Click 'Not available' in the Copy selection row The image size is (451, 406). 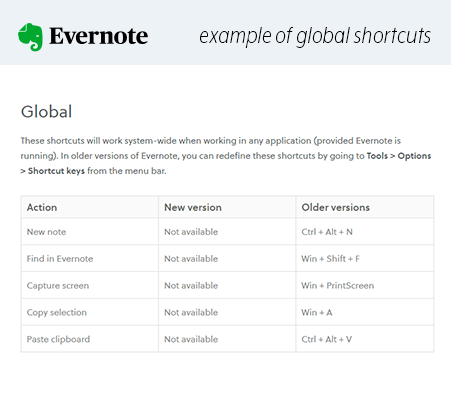[x=191, y=312]
